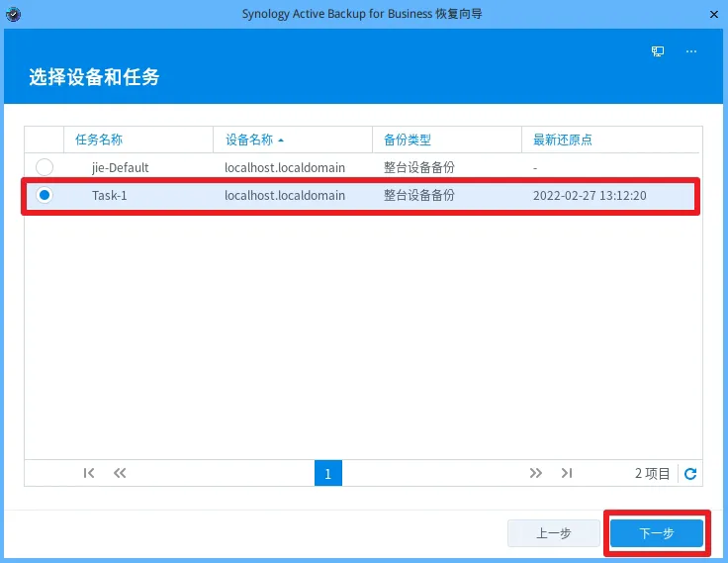Click 整台设备备份 in the jie-Default row

coord(418,167)
